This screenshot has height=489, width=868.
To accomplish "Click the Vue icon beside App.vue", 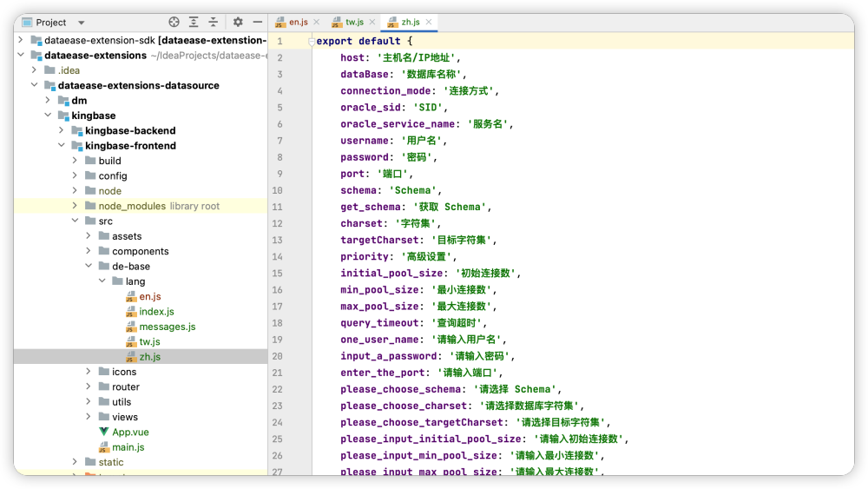I will click(103, 432).
